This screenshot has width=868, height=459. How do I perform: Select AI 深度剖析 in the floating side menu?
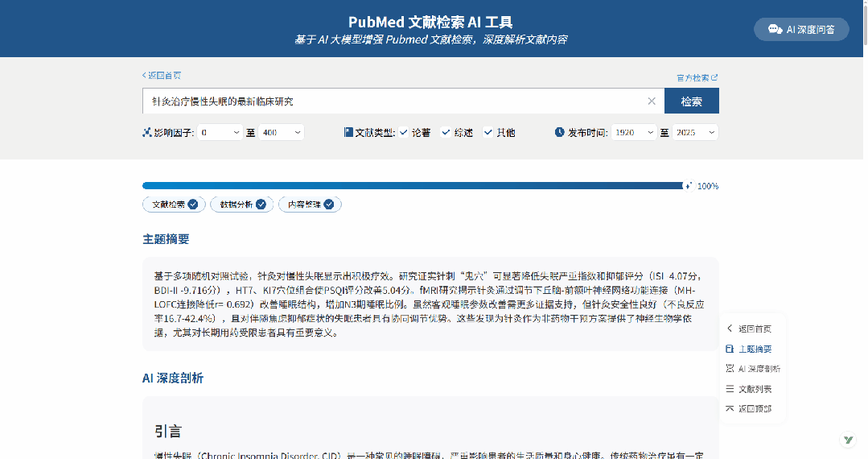[x=753, y=369]
